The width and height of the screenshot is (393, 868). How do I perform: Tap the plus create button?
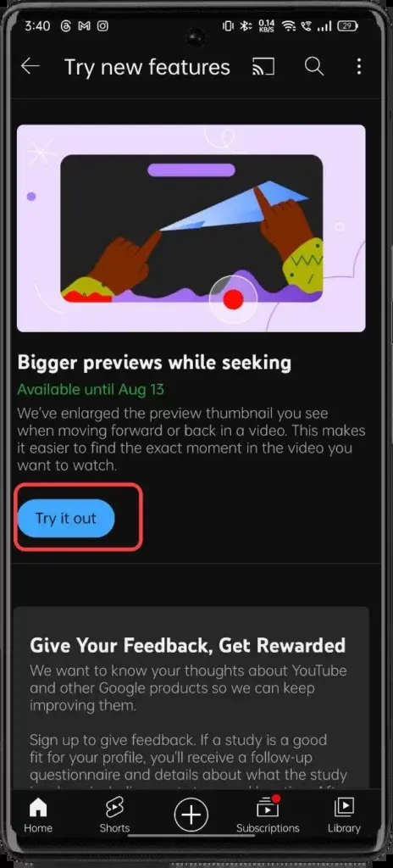click(191, 815)
